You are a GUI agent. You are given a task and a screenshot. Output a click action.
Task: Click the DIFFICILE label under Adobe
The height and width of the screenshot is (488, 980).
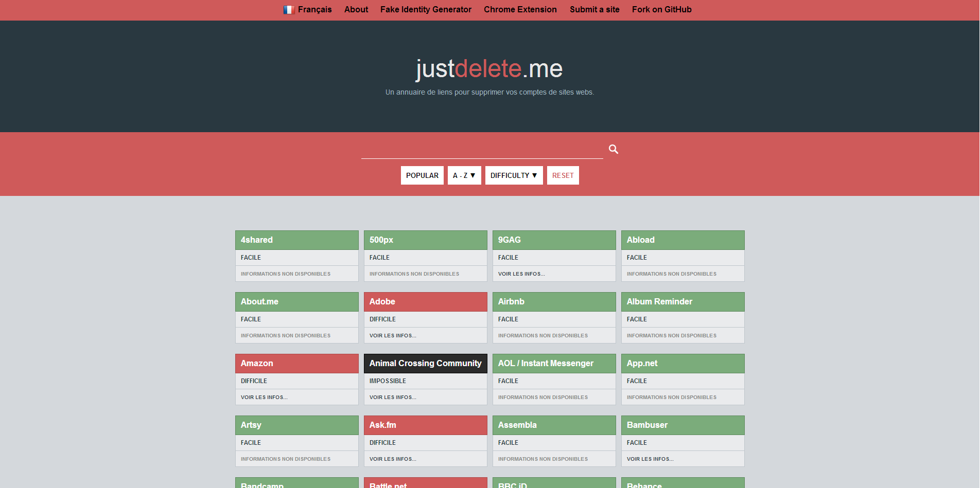[x=382, y=319]
